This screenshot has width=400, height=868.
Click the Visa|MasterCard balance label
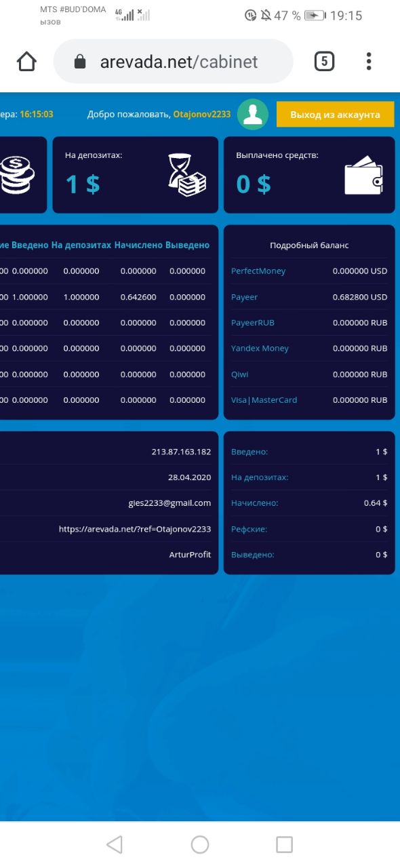264,400
